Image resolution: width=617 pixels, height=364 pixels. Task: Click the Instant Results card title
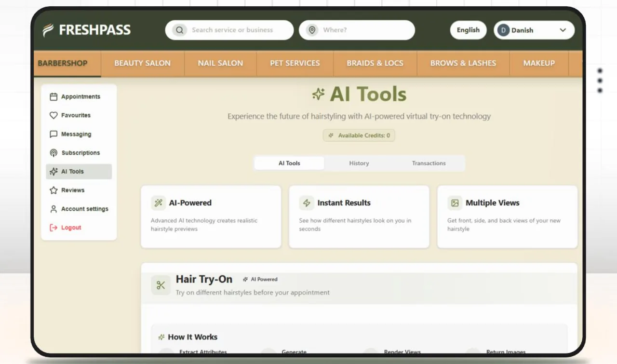point(344,203)
